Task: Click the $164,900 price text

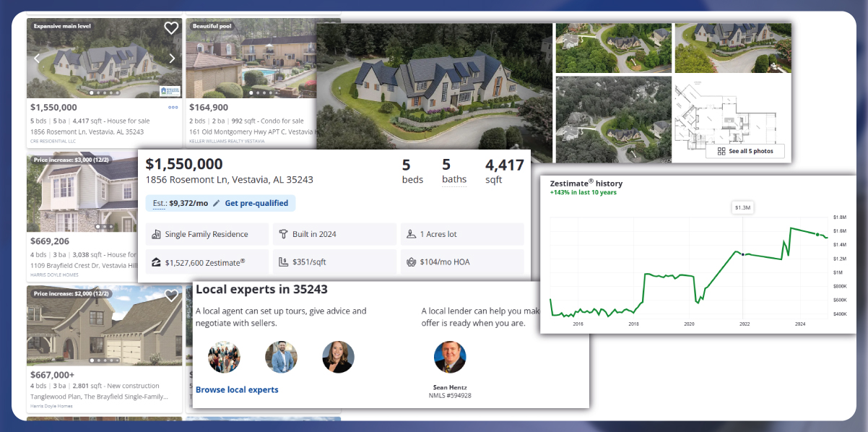Action: click(x=209, y=107)
